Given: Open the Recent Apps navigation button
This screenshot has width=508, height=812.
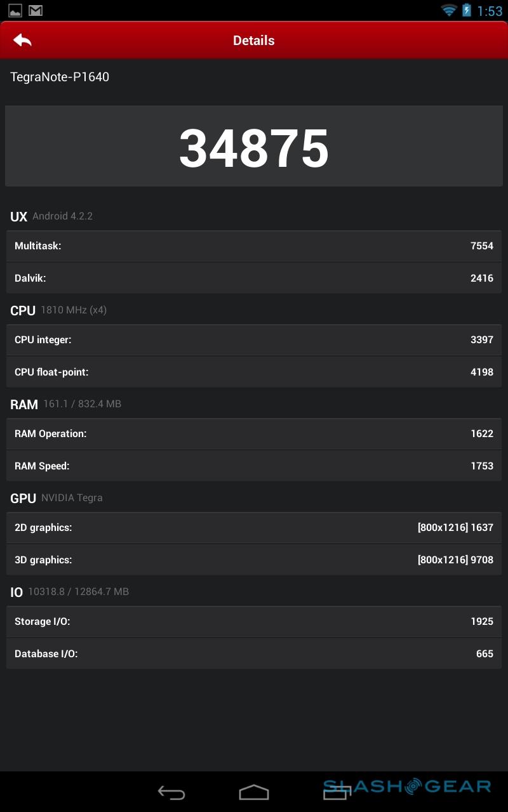Looking at the screenshot, I should 337,792.
